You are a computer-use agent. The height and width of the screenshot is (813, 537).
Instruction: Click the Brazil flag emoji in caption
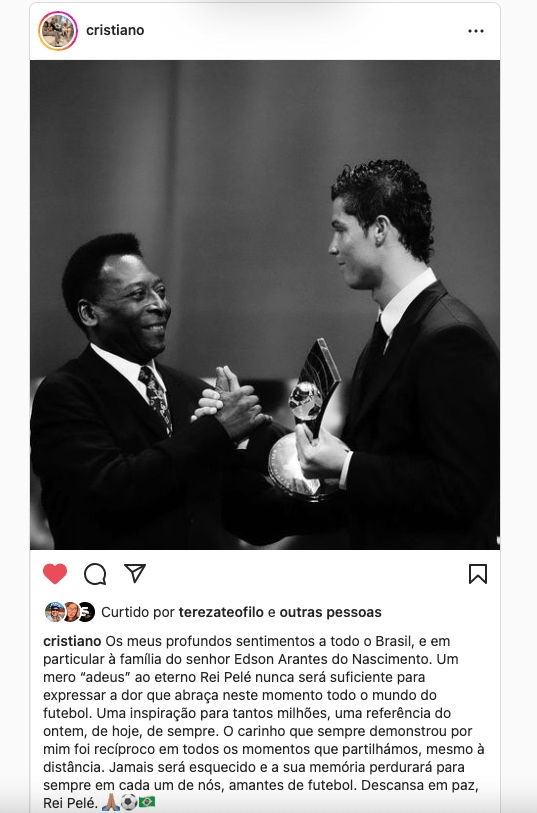(x=147, y=803)
